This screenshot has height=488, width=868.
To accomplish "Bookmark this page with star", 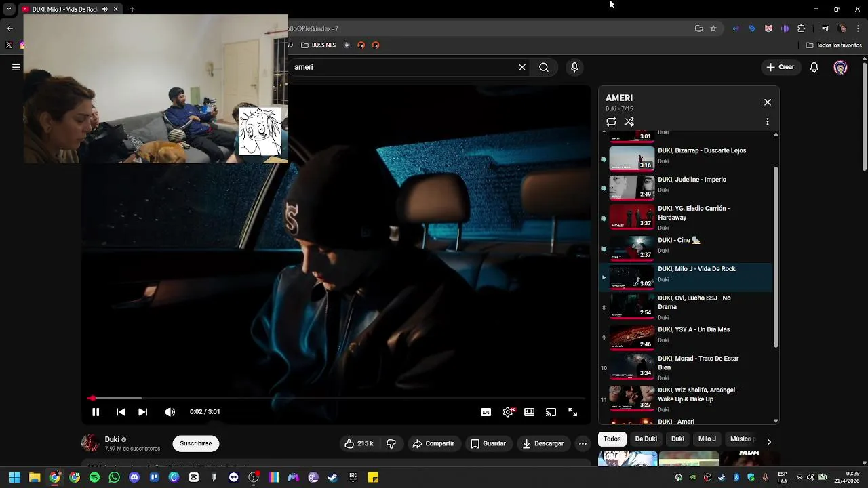I will coord(713,28).
